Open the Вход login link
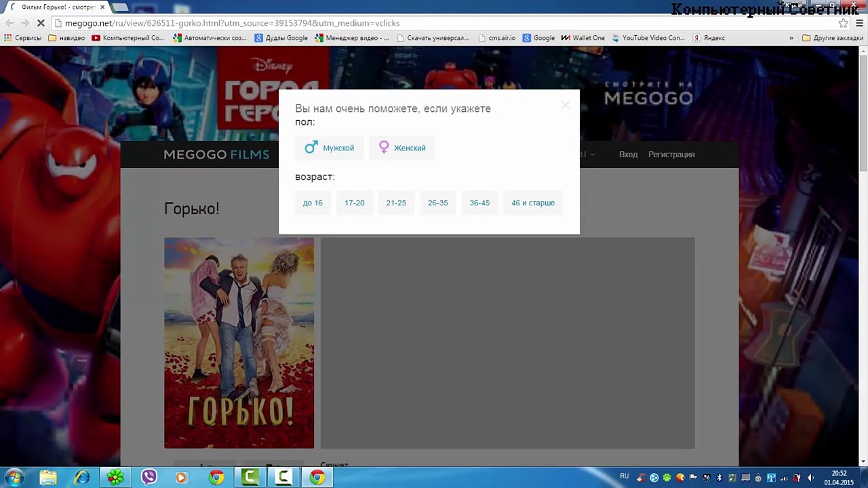This screenshot has height=488, width=868. pyautogui.click(x=628, y=155)
